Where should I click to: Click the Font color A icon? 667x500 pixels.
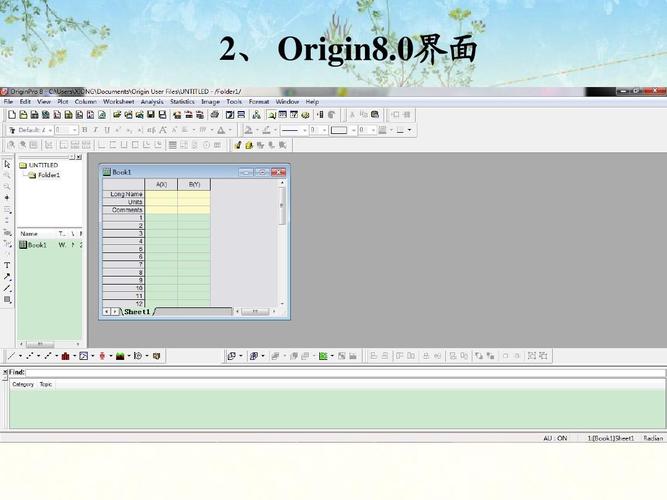(x=221, y=130)
